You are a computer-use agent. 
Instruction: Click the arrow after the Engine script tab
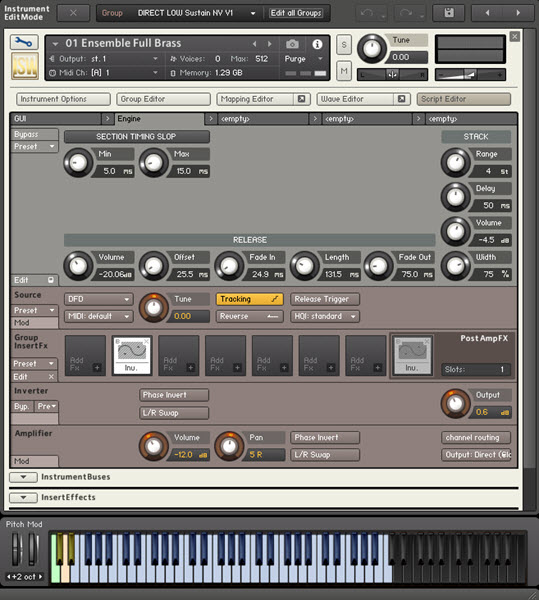tap(210, 119)
